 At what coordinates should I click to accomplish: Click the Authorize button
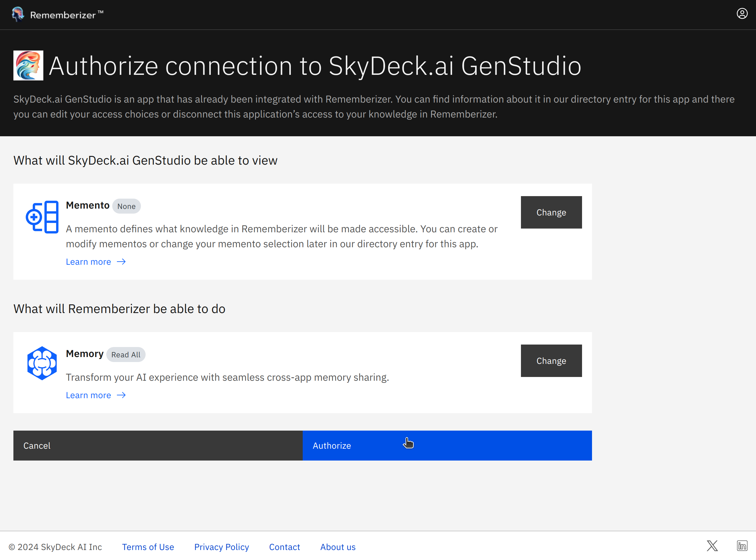pos(447,446)
